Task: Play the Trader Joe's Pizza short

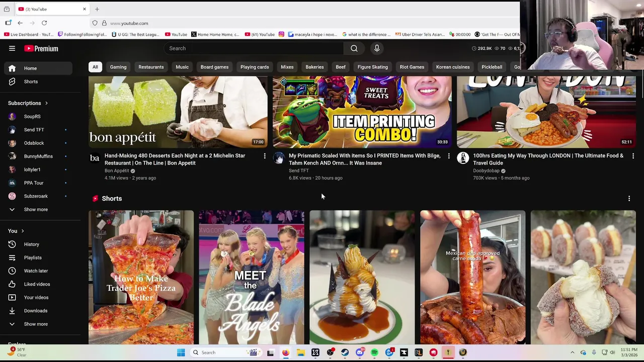Action: tap(141, 277)
